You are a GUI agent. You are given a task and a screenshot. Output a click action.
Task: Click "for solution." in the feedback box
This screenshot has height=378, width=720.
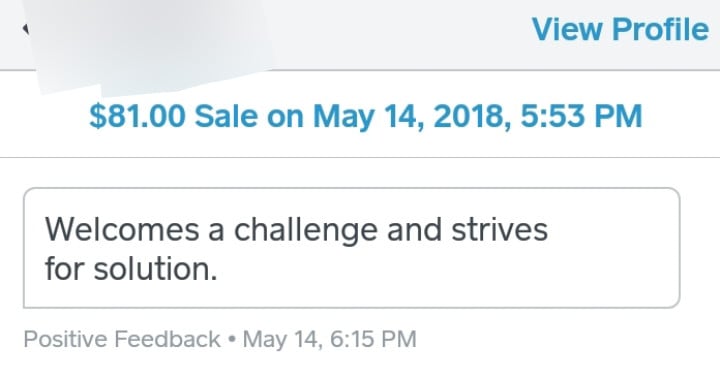pyautogui.click(x=131, y=269)
